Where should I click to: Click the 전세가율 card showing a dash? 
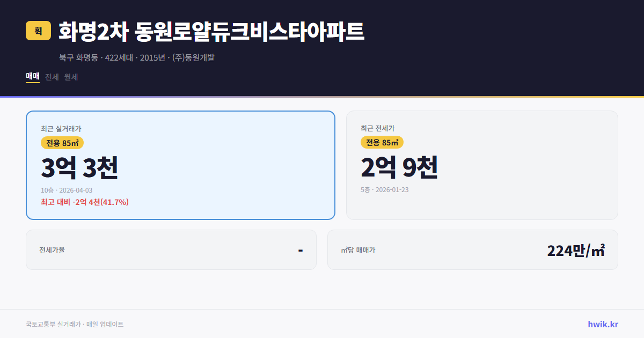point(171,249)
